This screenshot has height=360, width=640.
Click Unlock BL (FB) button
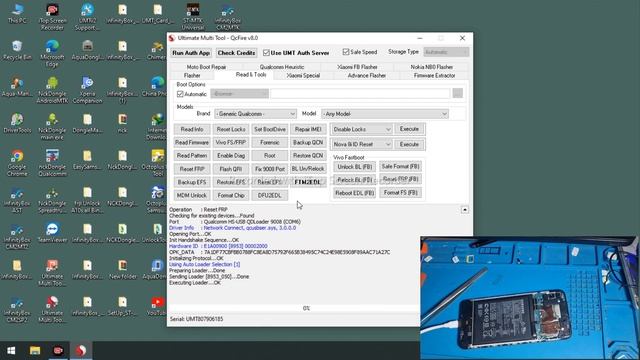coord(354,167)
